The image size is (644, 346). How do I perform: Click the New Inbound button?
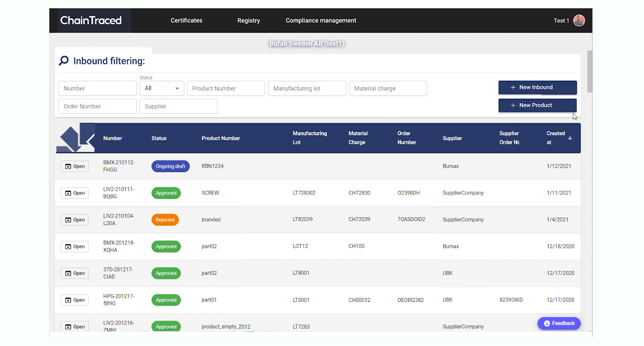click(x=538, y=87)
